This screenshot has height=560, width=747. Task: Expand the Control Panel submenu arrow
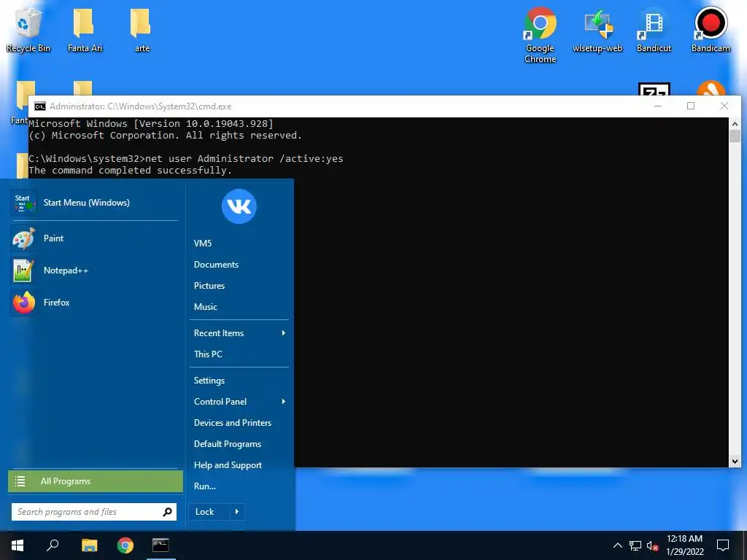284,402
